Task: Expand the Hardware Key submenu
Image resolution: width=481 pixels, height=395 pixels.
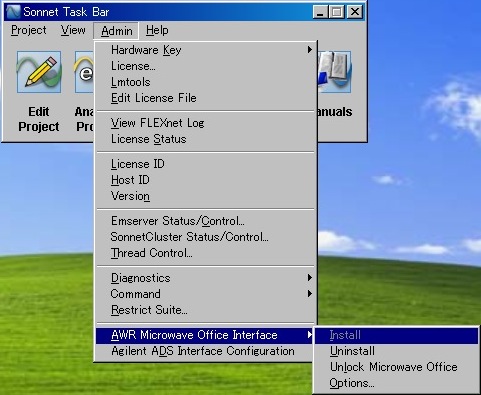Action: click(x=205, y=50)
